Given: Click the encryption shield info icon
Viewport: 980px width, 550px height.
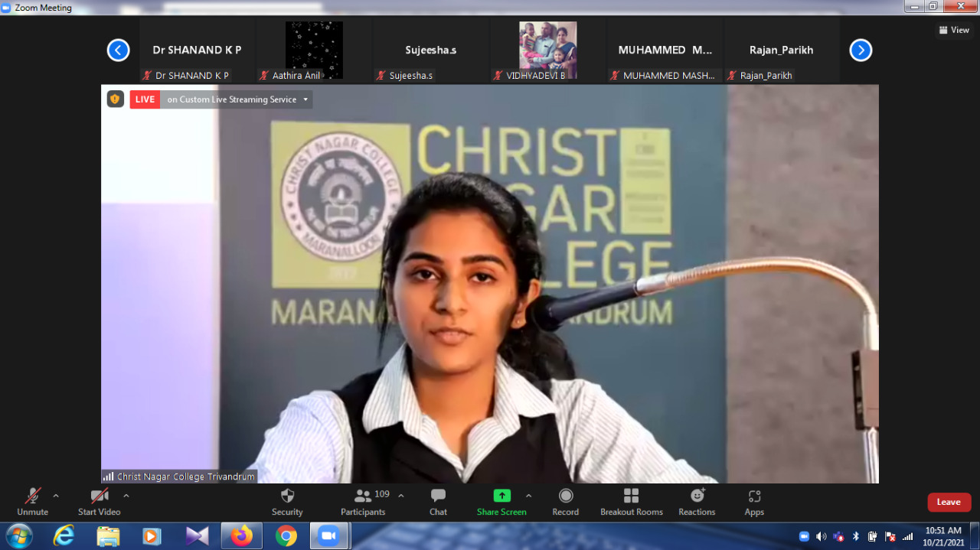Looking at the screenshot, I should pyautogui.click(x=115, y=99).
